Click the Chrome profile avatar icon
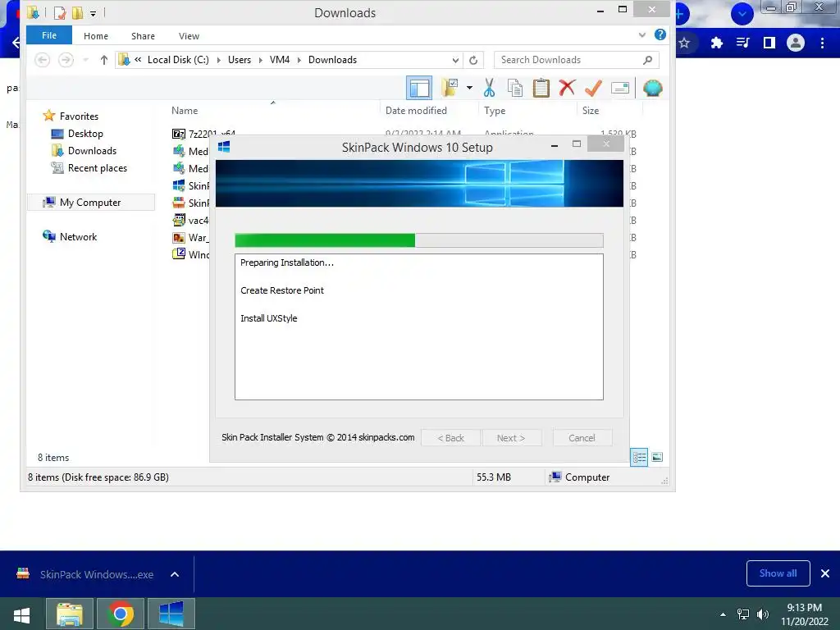 coord(796,43)
